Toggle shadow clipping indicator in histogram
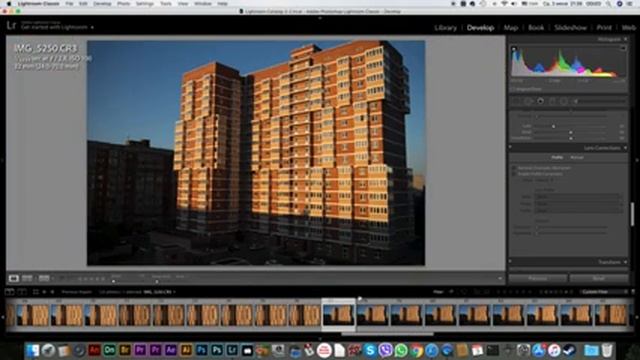The height and width of the screenshot is (360, 640). [514, 49]
